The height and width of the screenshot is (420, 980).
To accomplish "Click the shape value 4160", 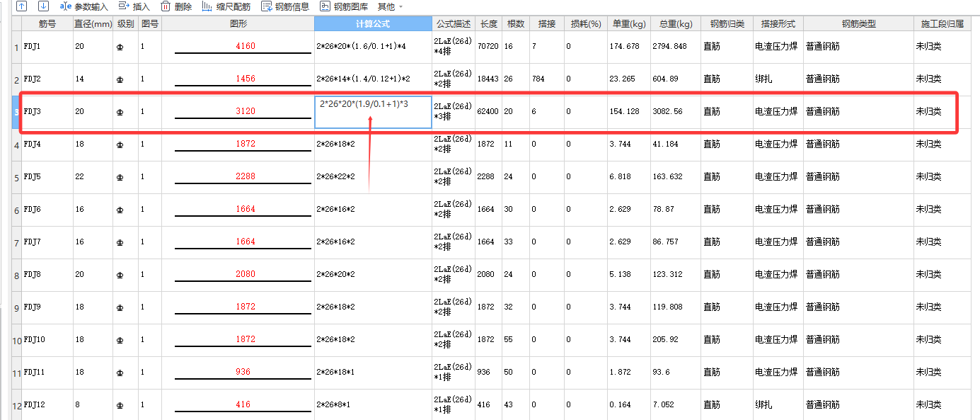I will point(245,46).
